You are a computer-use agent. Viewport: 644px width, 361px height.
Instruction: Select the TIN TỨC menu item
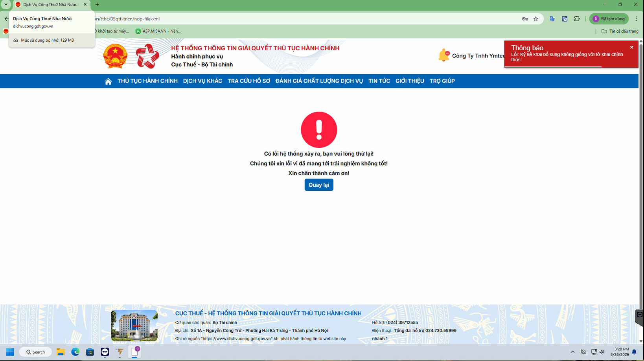(379, 81)
